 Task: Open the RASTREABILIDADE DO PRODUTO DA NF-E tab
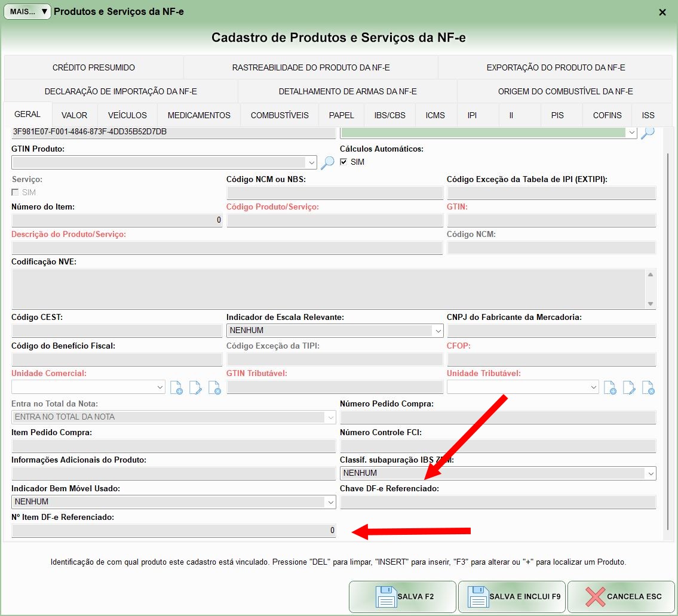(311, 67)
